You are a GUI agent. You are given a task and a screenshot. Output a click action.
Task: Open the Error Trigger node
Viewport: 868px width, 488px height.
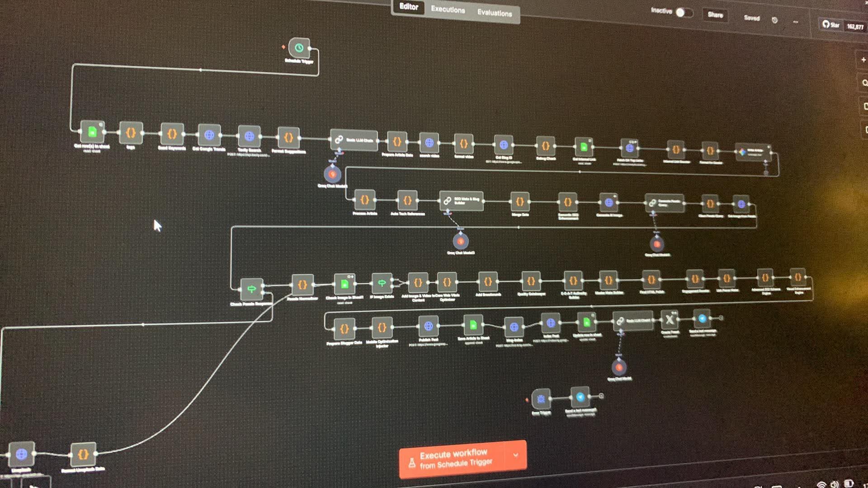(x=541, y=399)
